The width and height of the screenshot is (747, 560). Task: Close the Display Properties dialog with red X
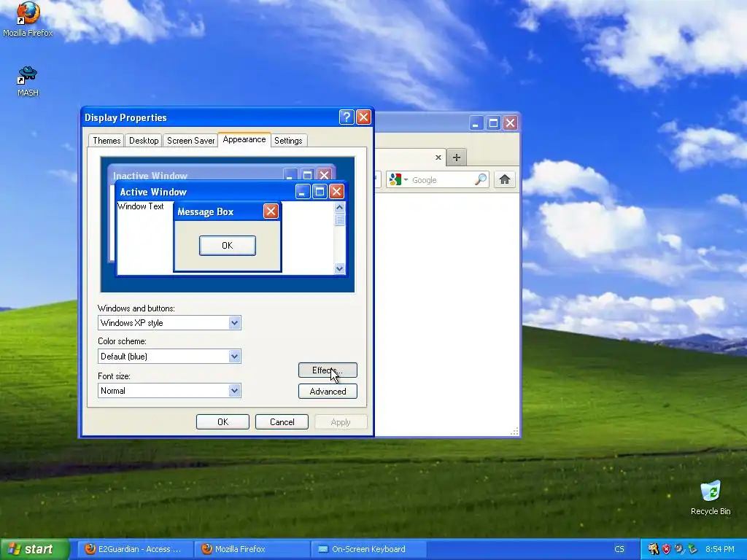(363, 117)
